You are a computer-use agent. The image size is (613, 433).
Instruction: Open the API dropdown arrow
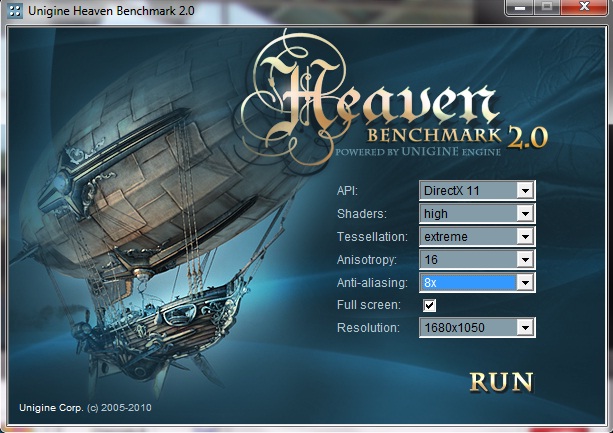[525, 191]
